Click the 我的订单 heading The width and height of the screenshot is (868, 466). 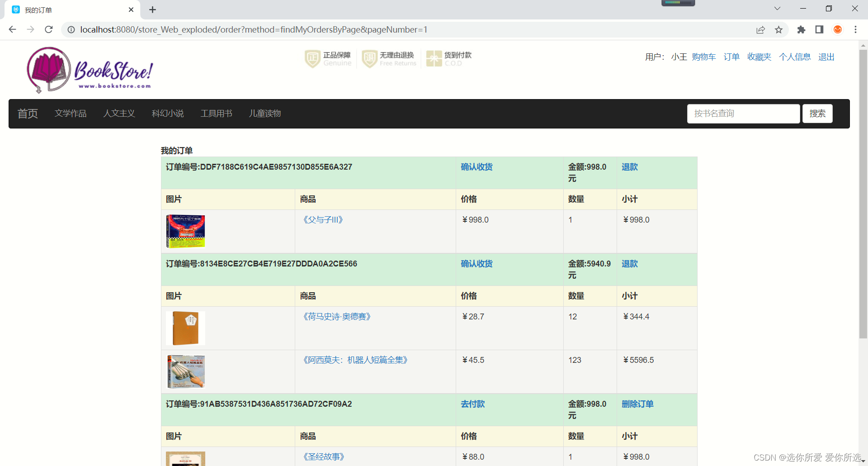click(177, 151)
